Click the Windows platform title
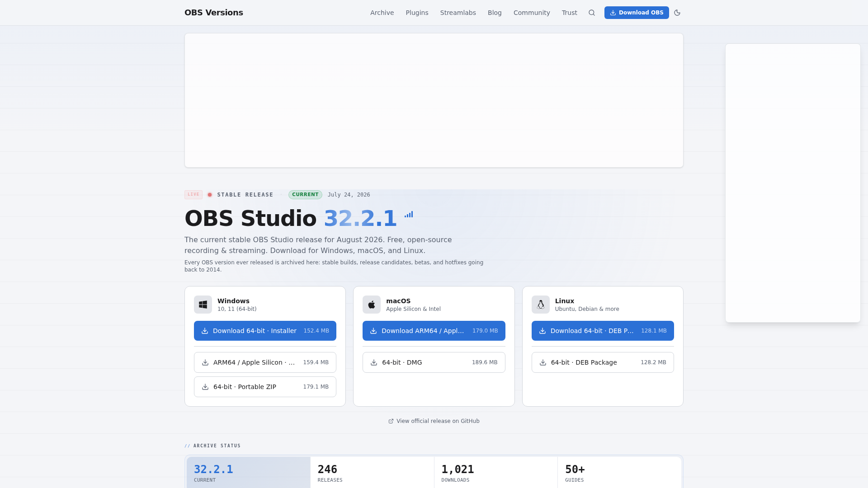The height and width of the screenshot is (488, 868). pyautogui.click(x=233, y=301)
